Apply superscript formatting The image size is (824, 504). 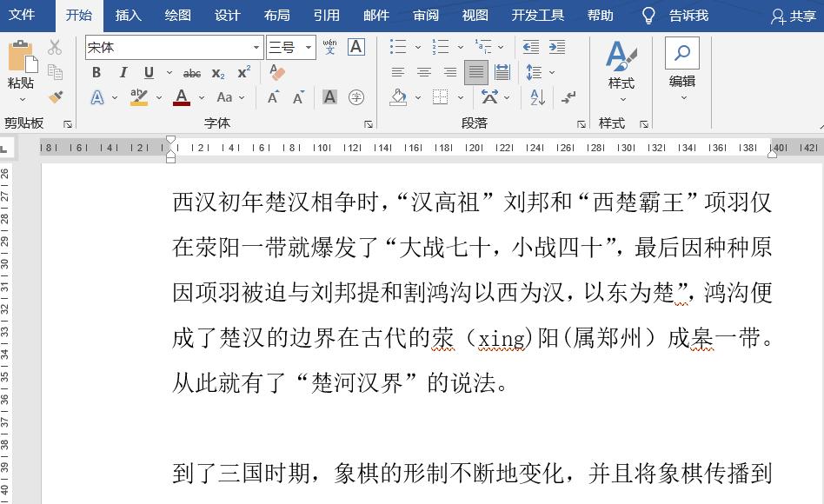click(x=243, y=72)
